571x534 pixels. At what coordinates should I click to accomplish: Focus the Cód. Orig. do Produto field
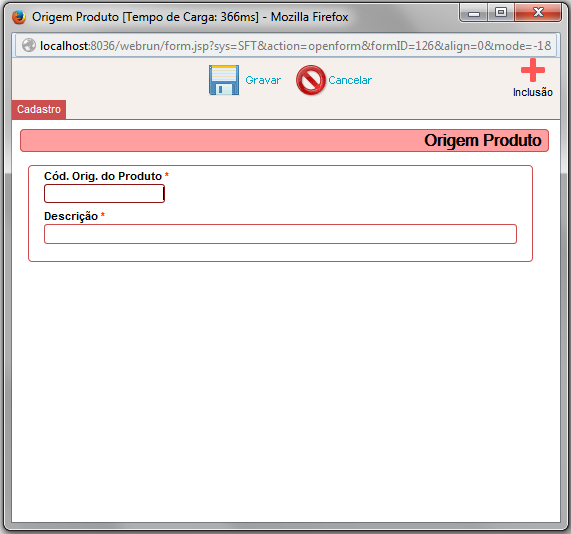point(105,193)
